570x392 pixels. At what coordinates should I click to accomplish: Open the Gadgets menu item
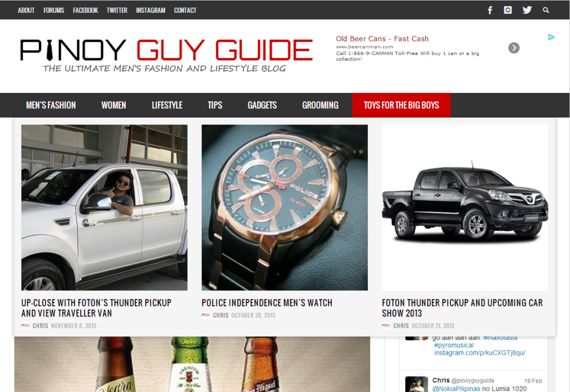262,105
